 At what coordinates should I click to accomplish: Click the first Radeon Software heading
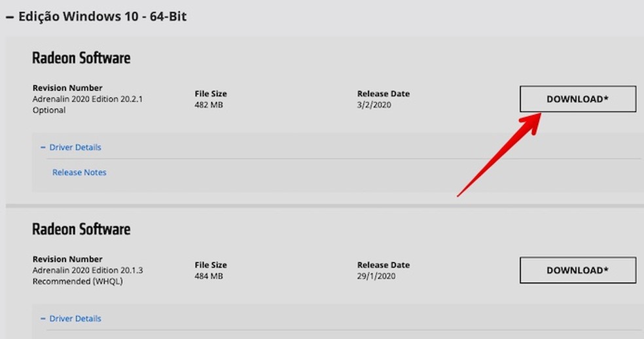81,58
